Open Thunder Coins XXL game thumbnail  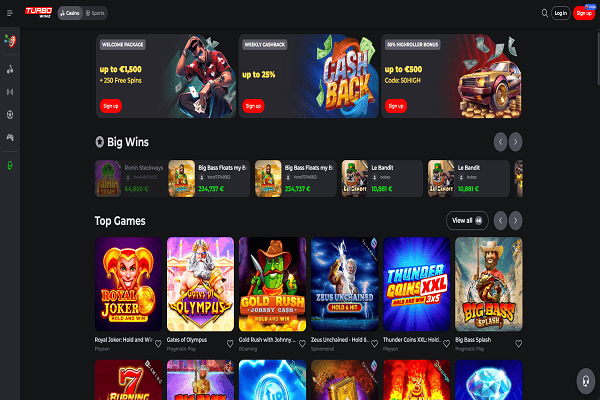pyautogui.click(x=416, y=284)
